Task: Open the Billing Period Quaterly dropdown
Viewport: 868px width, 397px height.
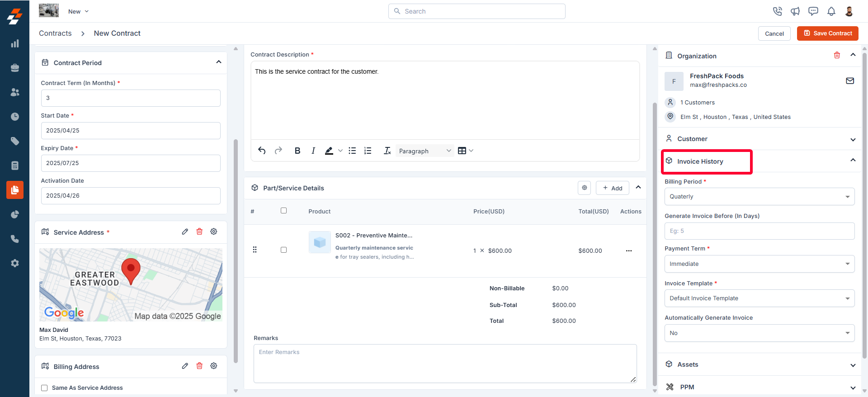Action: point(759,197)
